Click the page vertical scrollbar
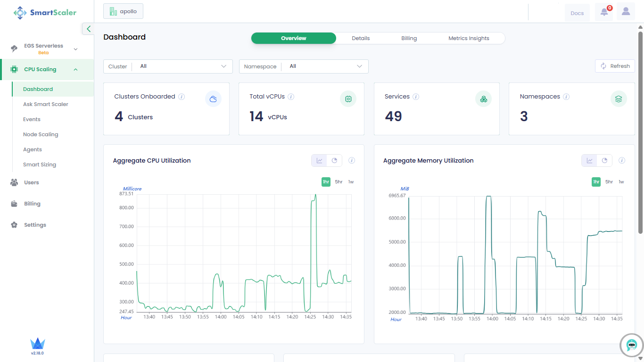 coord(640,132)
